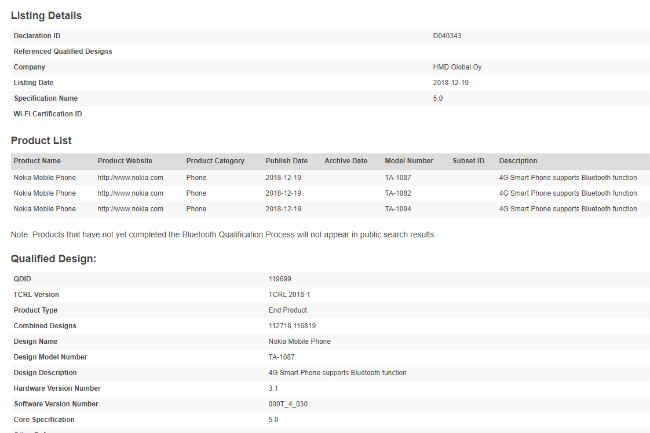This screenshot has height=433, width=650.
Task: Select the Core Specification value 5.0
Action: [x=273, y=420]
